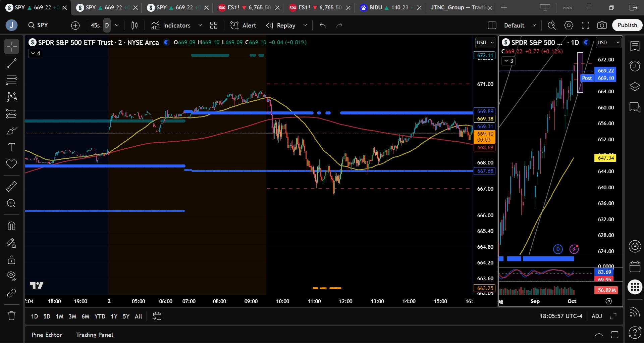Open the indicator templates grid
Viewport: 644px width, 344px height.
pyautogui.click(x=214, y=25)
